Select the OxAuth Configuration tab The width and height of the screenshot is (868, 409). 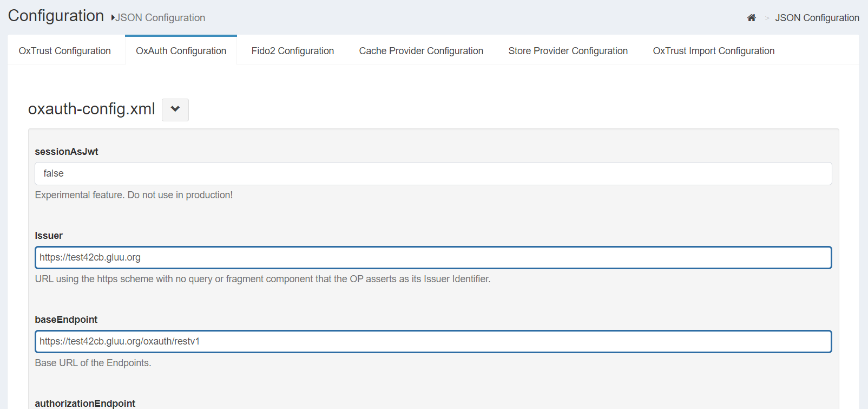coord(181,50)
